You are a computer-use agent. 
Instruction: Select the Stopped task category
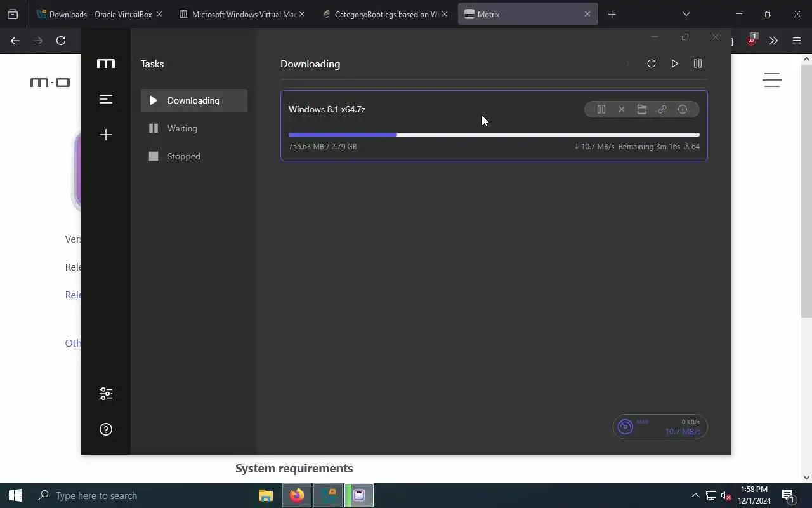(x=194, y=156)
